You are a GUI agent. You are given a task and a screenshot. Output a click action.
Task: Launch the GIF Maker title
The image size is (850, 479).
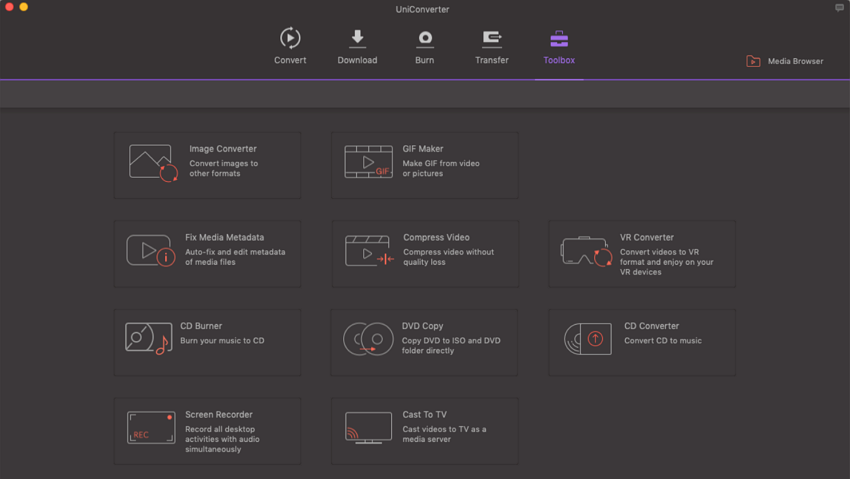[x=423, y=148]
